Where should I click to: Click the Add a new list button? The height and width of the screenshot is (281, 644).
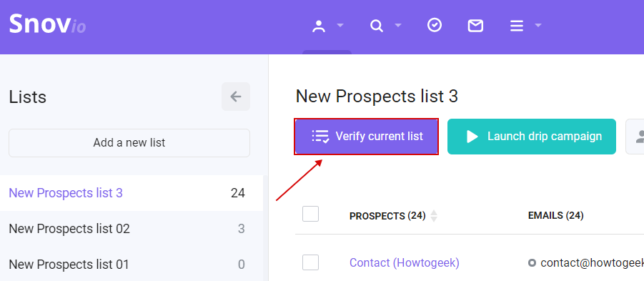pyautogui.click(x=129, y=143)
